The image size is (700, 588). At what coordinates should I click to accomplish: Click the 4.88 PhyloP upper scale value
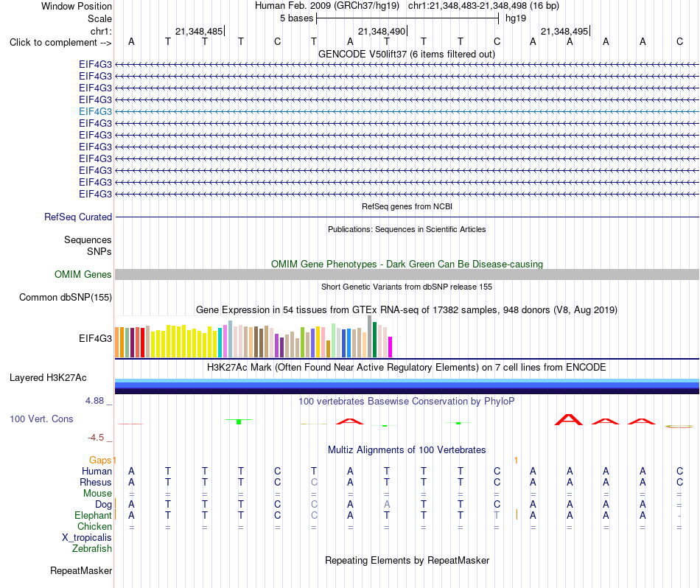pos(94,401)
